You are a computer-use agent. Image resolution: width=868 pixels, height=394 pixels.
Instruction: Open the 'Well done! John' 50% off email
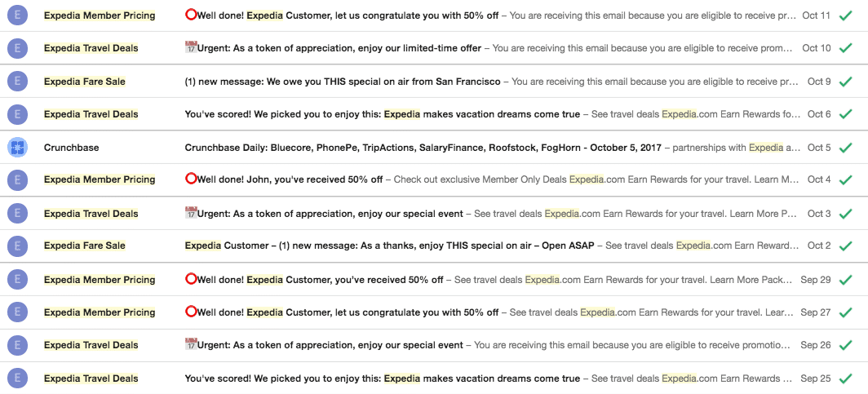pos(434,179)
